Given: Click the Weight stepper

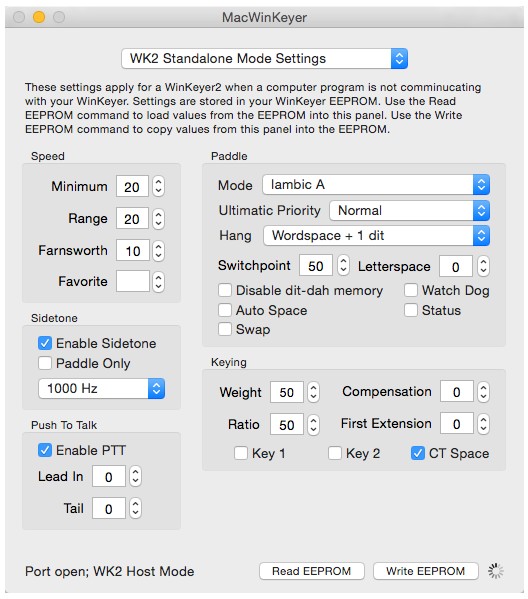Looking at the screenshot, I should pos(313,392).
